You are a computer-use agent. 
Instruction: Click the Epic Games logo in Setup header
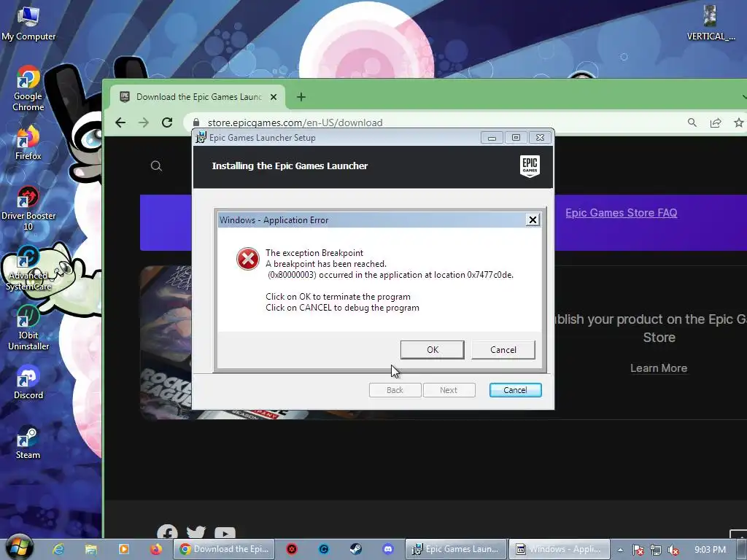coord(530,166)
